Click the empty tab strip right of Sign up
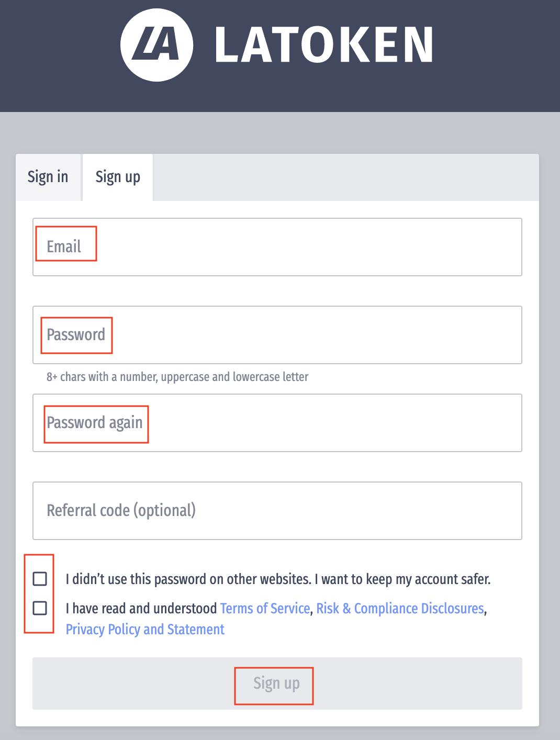560x740 pixels. coord(345,177)
